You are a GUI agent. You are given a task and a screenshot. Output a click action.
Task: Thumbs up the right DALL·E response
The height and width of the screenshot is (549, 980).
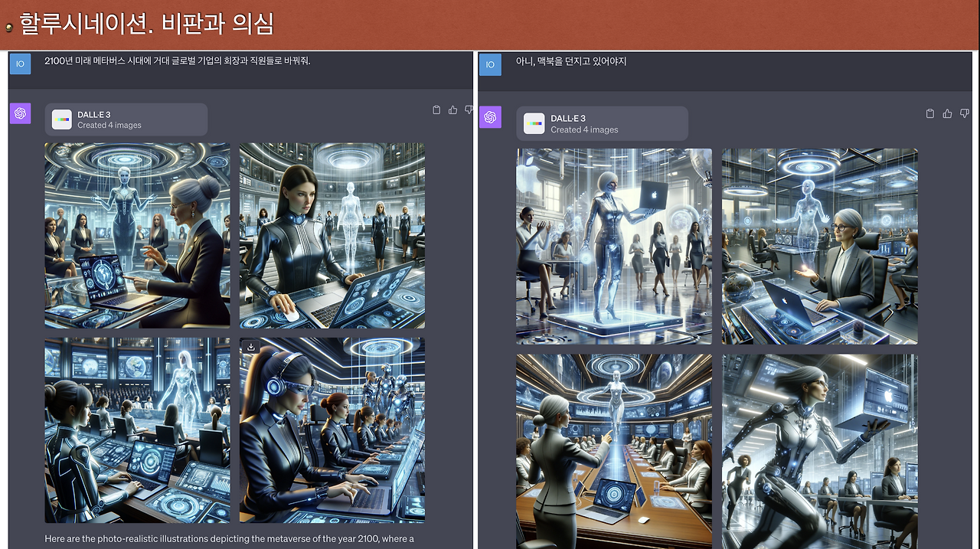tap(947, 113)
